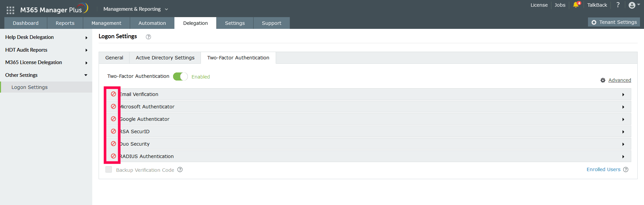644x205 pixels.
Task: Click the Logon Settings help icon
Action: [148, 37]
